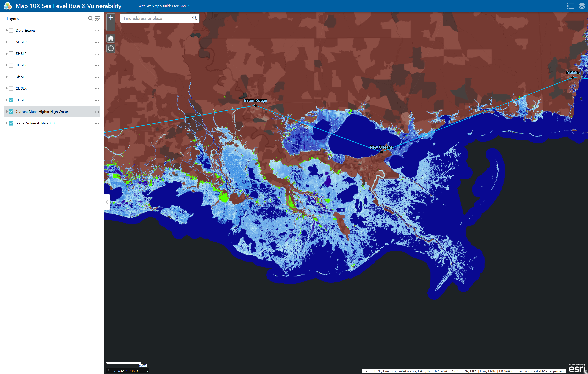Click the app logo in the header
The width and height of the screenshot is (588, 374).
[8, 6]
